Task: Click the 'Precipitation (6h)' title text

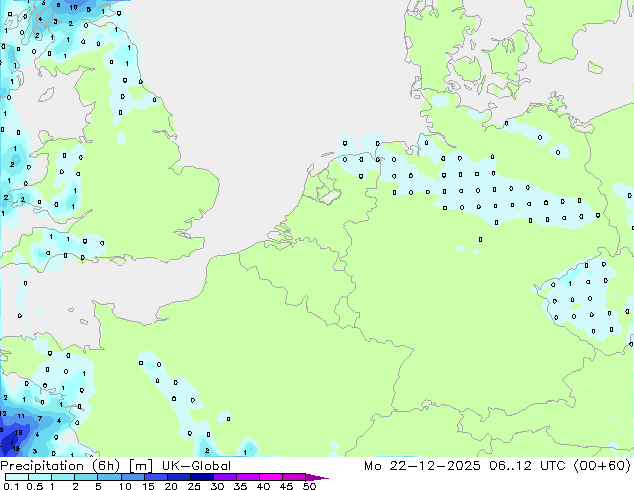Action: point(60,466)
